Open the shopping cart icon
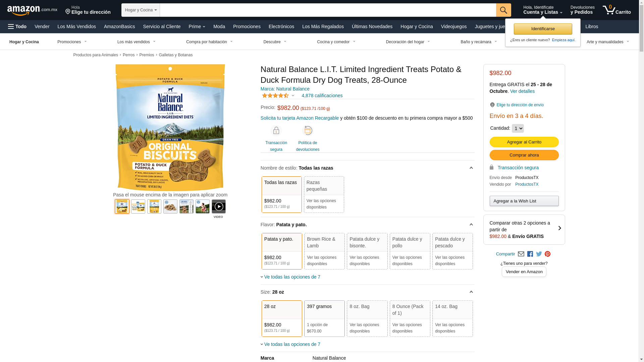This screenshot has height=362, width=644. click(616, 10)
